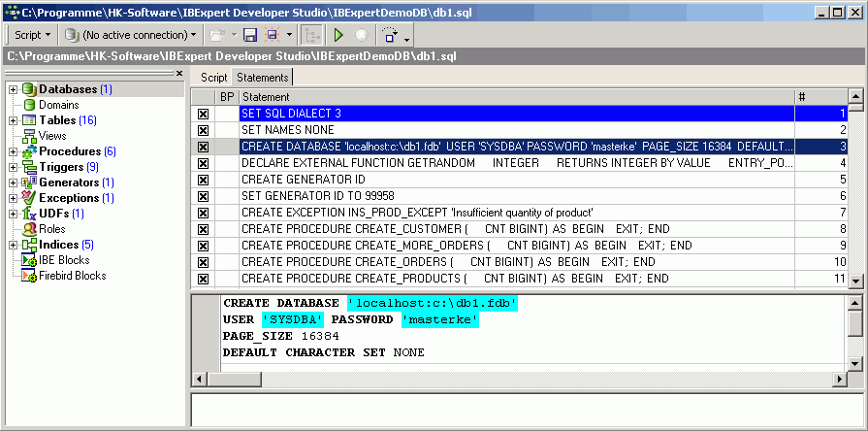Open the dropdown arrow next to Save As

pyautogui.click(x=289, y=36)
